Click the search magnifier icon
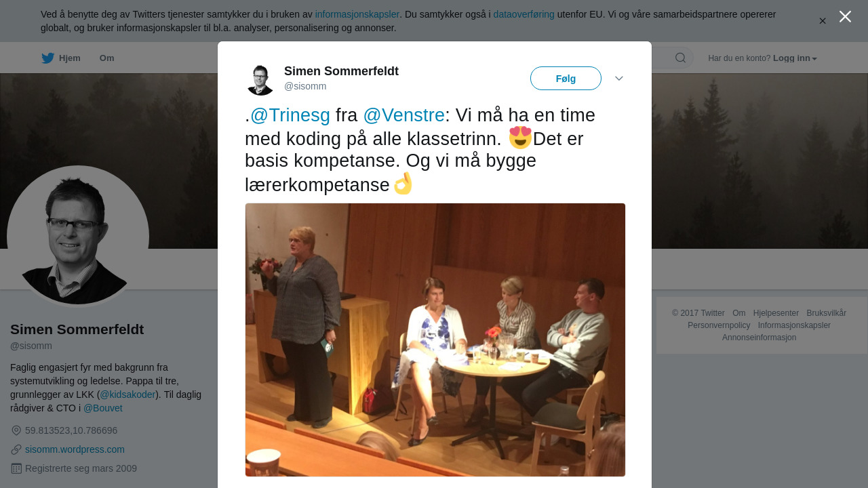The height and width of the screenshot is (488, 868). (x=680, y=58)
